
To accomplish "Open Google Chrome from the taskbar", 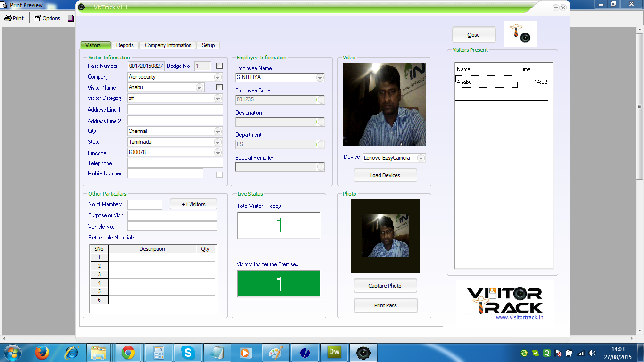I will pos(128,353).
